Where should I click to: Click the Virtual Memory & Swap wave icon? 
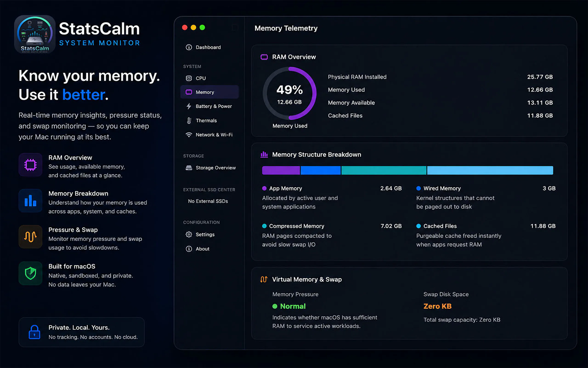point(264,279)
